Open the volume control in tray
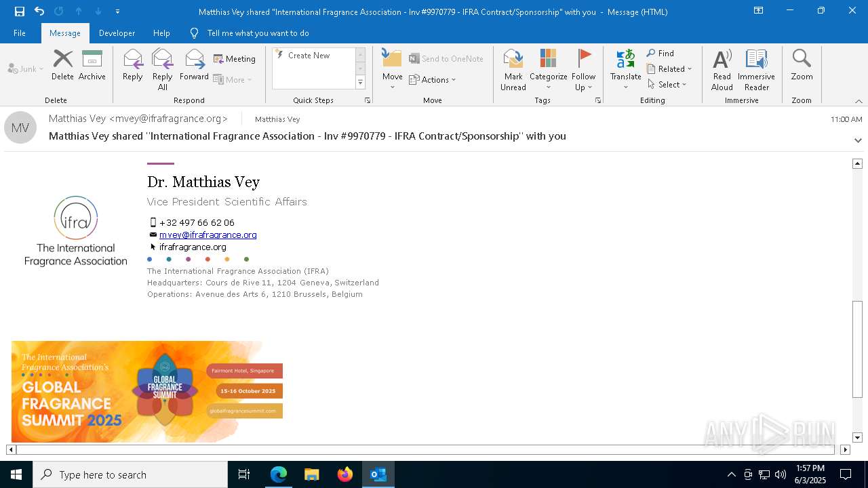868x488 pixels. pyautogui.click(x=781, y=474)
